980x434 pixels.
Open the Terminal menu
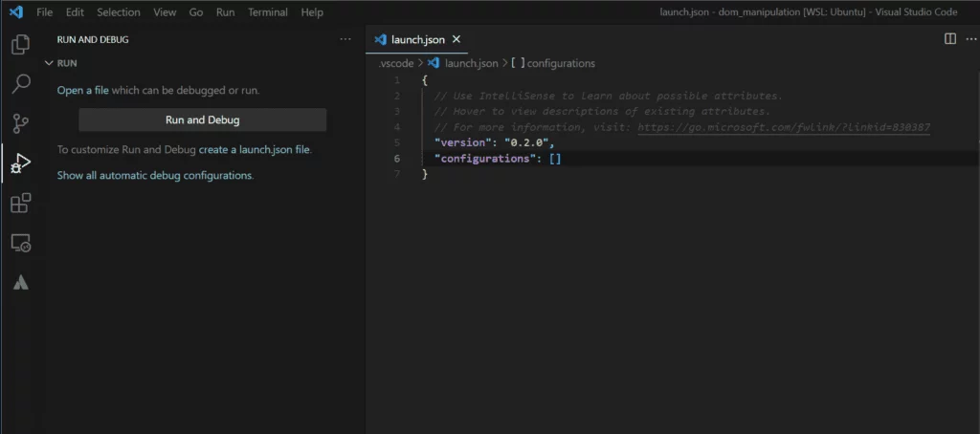(x=268, y=11)
